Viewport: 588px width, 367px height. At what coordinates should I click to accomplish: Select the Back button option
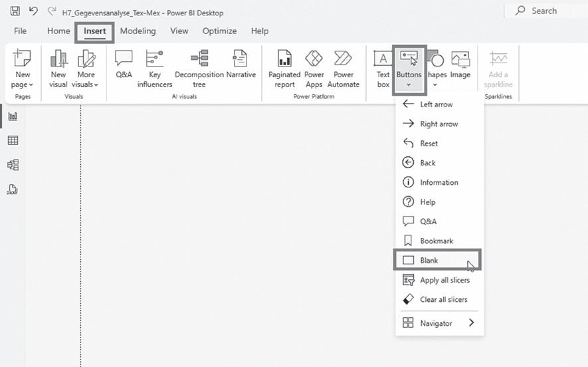pos(439,163)
